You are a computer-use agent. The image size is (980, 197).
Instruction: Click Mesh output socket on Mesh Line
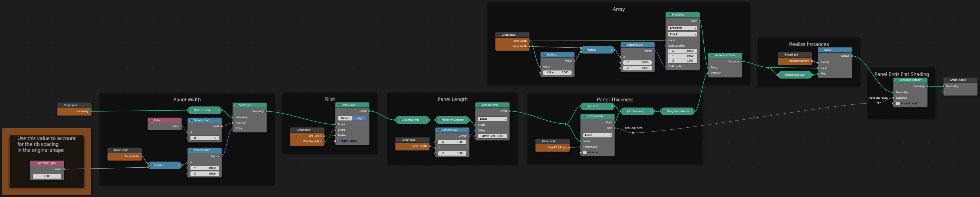tap(700, 21)
